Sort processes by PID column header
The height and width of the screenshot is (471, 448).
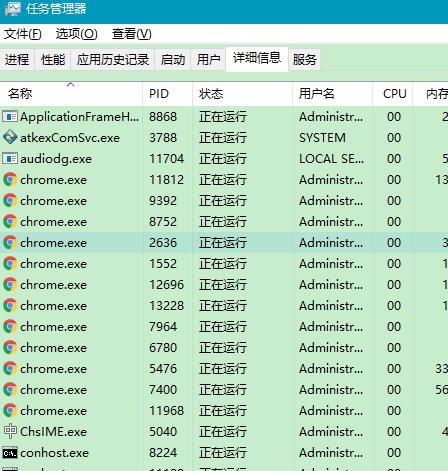tap(168, 94)
